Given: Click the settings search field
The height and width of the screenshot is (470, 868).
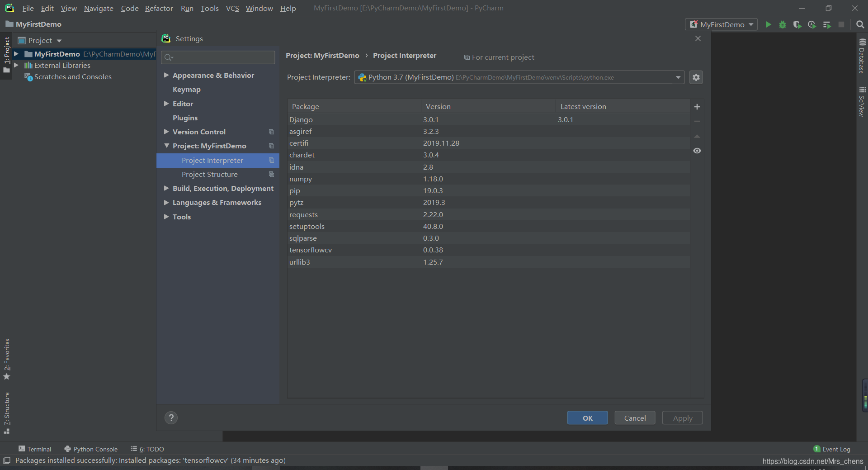Looking at the screenshot, I should (x=218, y=57).
